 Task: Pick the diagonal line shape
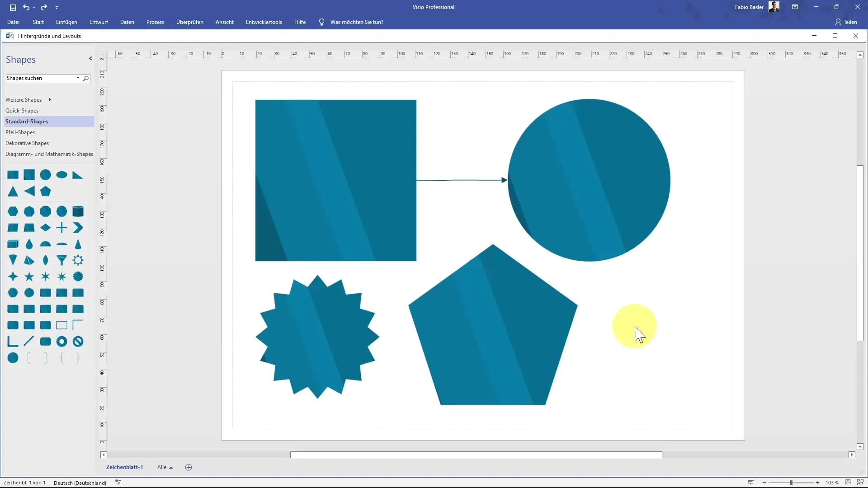(x=29, y=342)
